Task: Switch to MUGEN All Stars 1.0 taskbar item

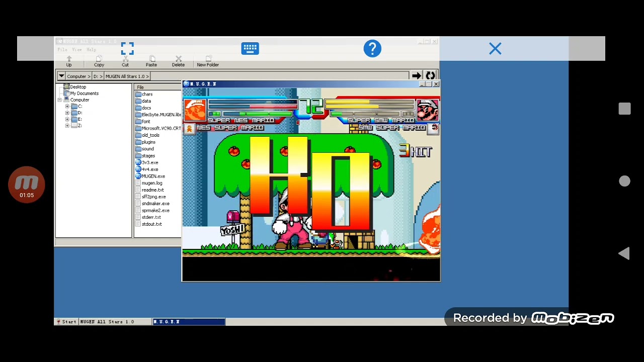Action: pyautogui.click(x=115, y=322)
